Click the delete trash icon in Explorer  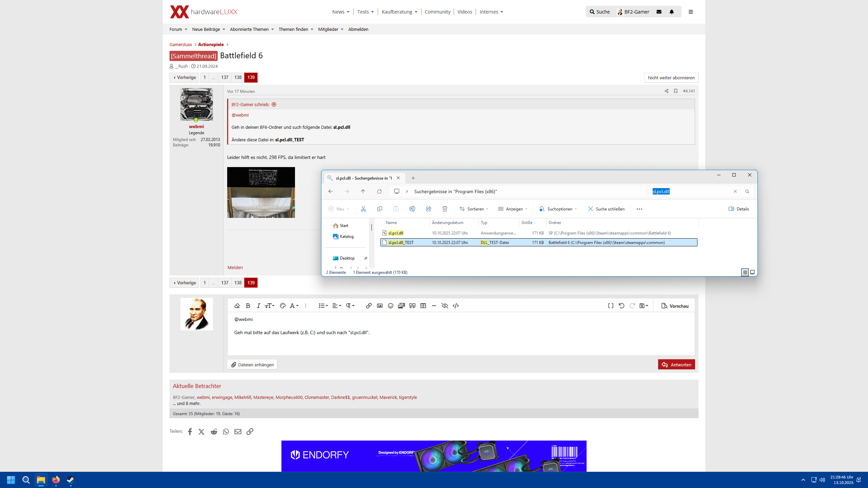click(x=445, y=209)
